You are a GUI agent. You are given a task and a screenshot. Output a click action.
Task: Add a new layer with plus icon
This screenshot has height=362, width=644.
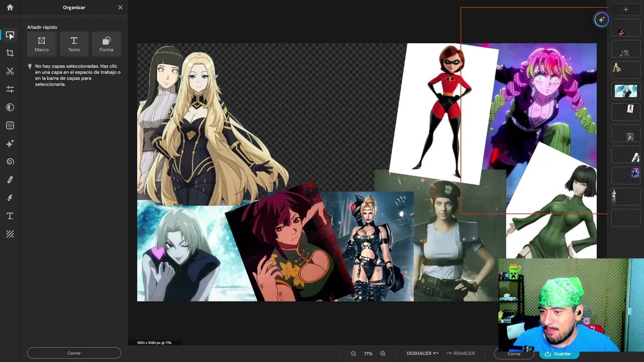click(x=626, y=10)
